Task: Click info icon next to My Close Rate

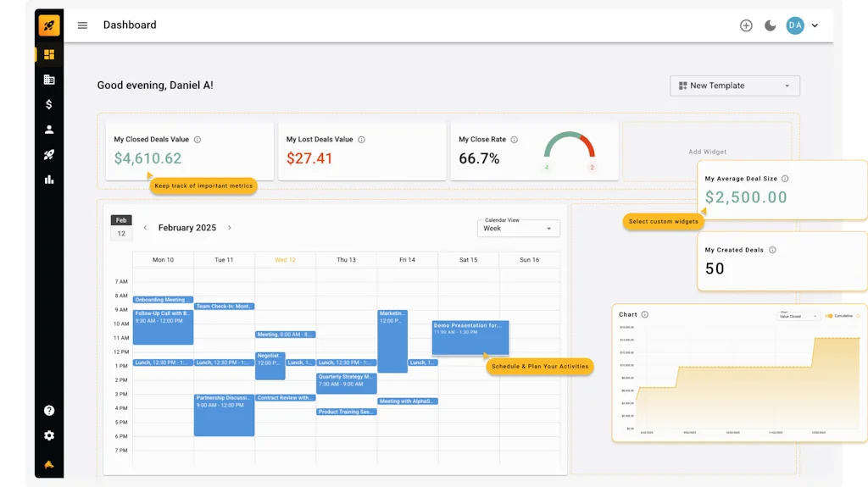Action: click(x=515, y=140)
